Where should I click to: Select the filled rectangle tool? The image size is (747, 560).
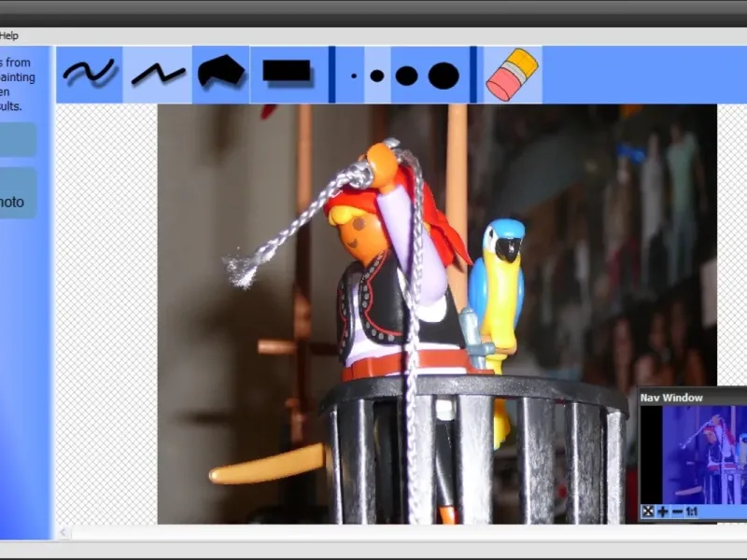(x=289, y=75)
